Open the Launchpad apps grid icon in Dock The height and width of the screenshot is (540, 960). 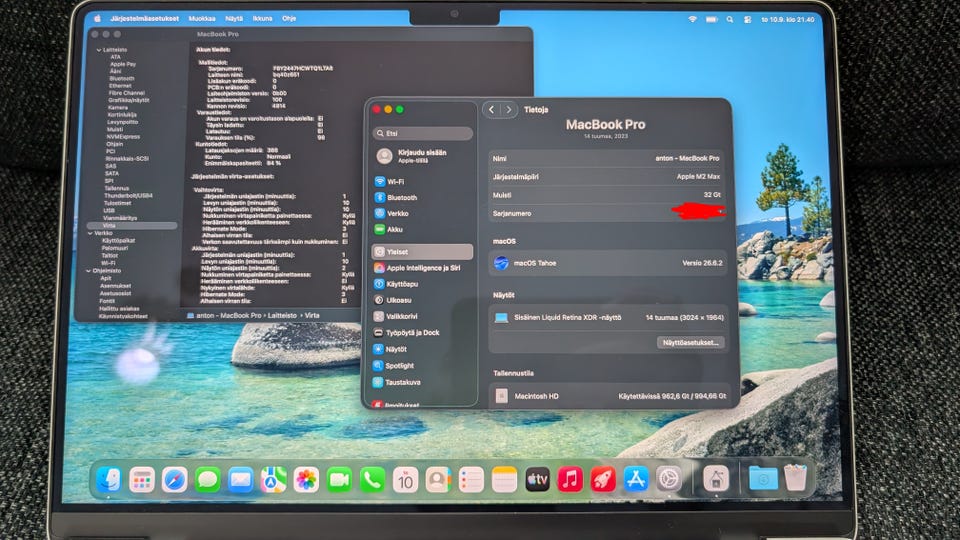[x=141, y=480]
